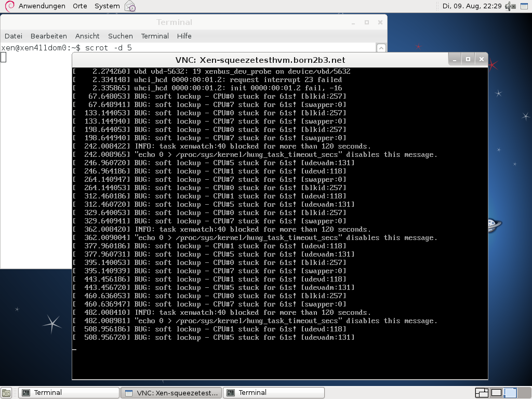Switch to second Terminal taskbar button
Screen dimensions: 532x399
pyautogui.click(x=273, y=393)
